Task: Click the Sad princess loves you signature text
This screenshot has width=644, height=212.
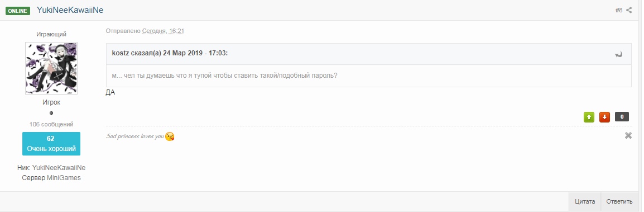Action: (x=135, y=136)
